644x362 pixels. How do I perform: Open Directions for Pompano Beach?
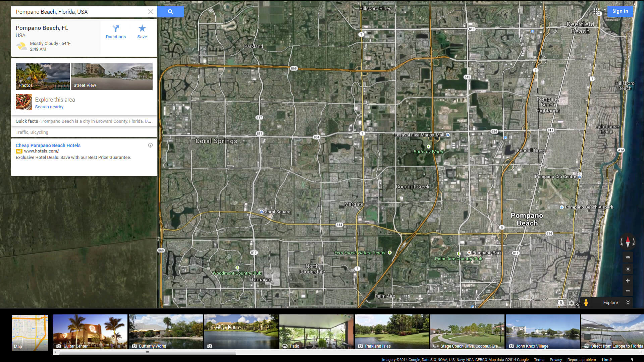(x=116, y=32)
